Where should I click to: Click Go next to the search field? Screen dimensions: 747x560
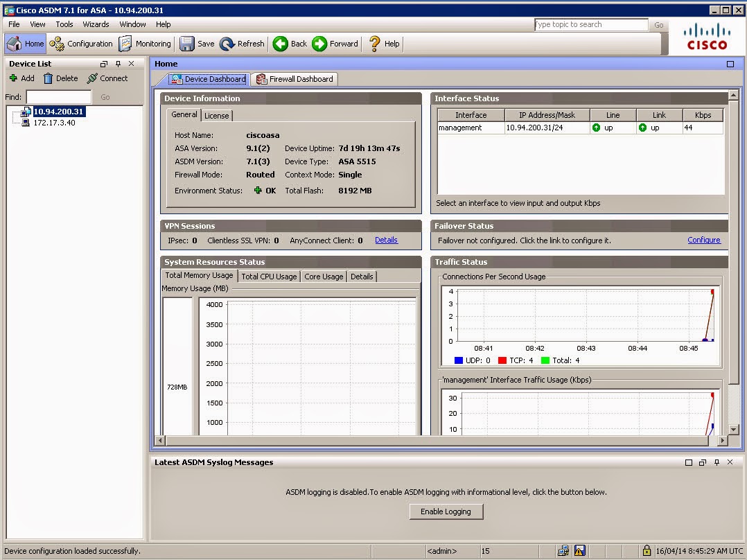[658, 24]
